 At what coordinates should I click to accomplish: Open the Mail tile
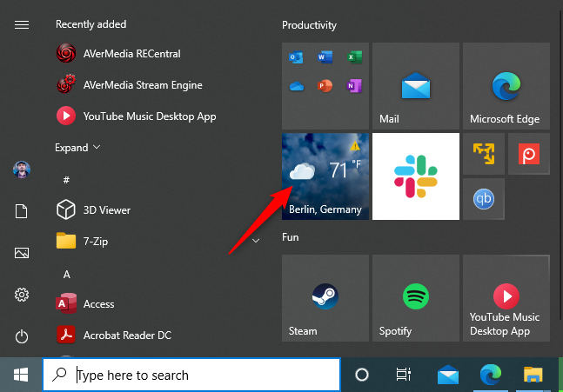click(415, 86)
